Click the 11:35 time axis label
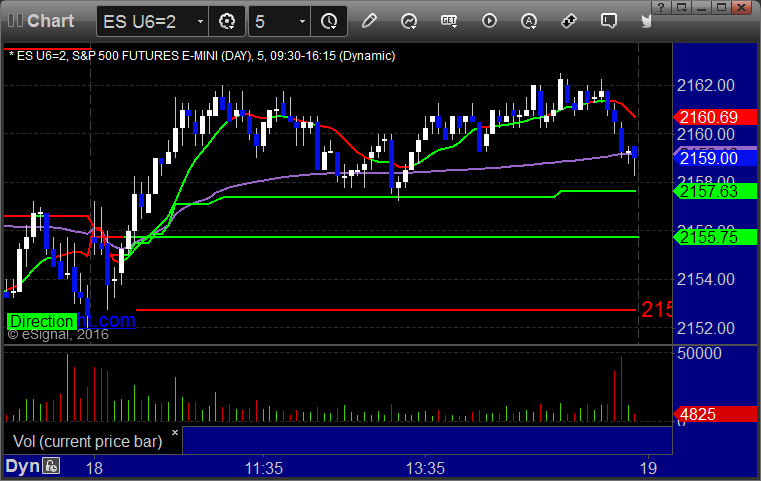Viewport: 761px width, 481px height. tap(264, 468)
